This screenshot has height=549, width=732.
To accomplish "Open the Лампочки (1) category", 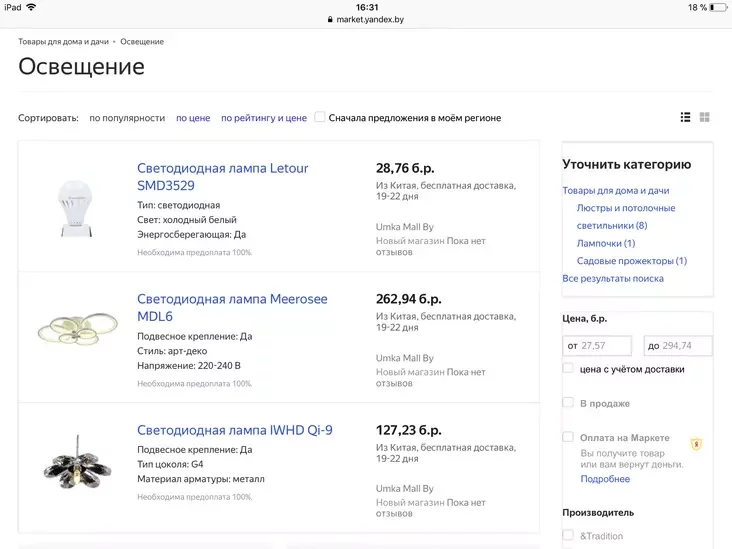I will click(x=605, y=243).
